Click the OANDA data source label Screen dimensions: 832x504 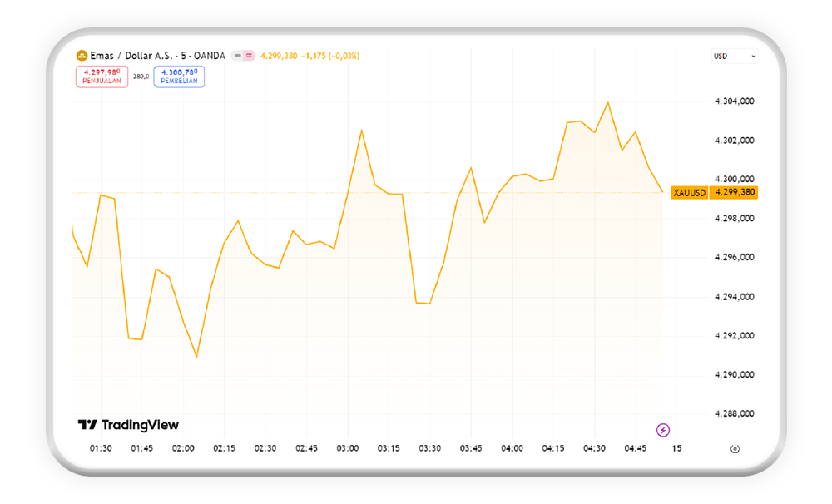209,56
